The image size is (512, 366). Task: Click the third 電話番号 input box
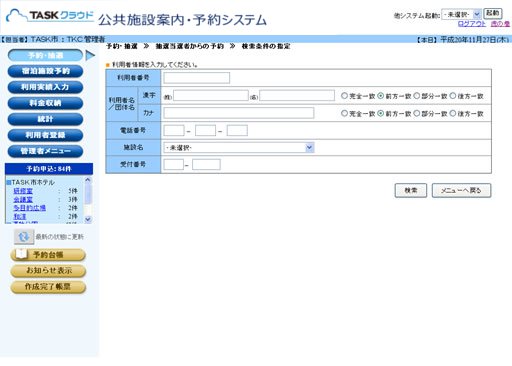point(237,130)
